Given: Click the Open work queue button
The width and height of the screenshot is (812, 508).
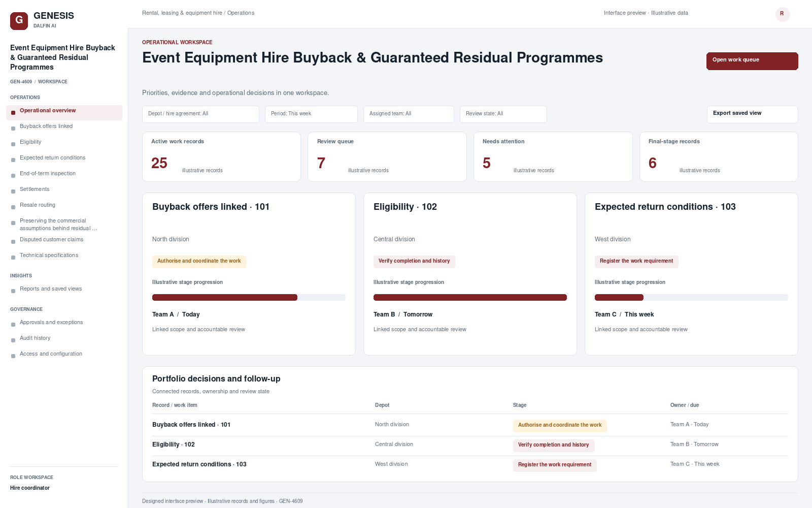Looking at the screenshot, I should pyautogui.click(x=752, y=61).
